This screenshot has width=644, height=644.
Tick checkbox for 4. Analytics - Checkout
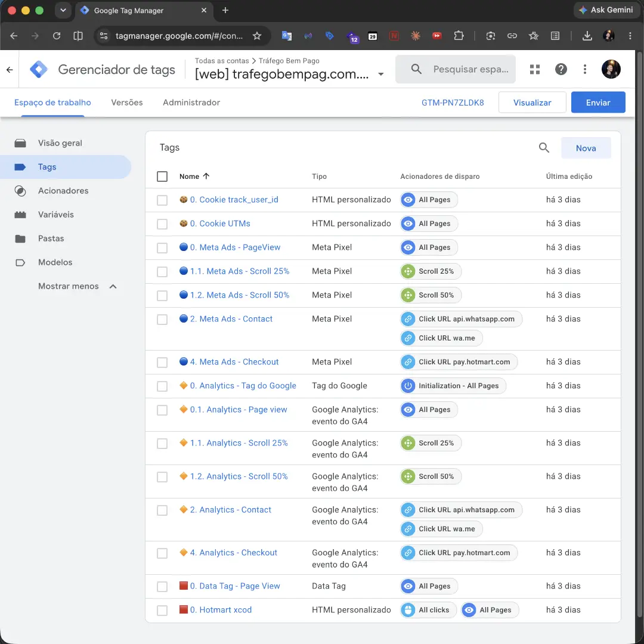tap(162, 553)
